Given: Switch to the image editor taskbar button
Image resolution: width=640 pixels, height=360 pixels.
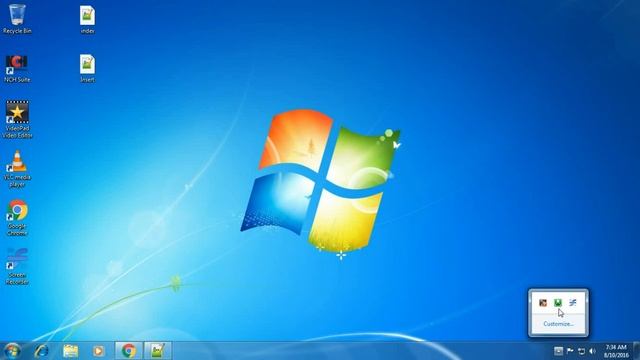Looking at the screenshot, I should (158, 351).
